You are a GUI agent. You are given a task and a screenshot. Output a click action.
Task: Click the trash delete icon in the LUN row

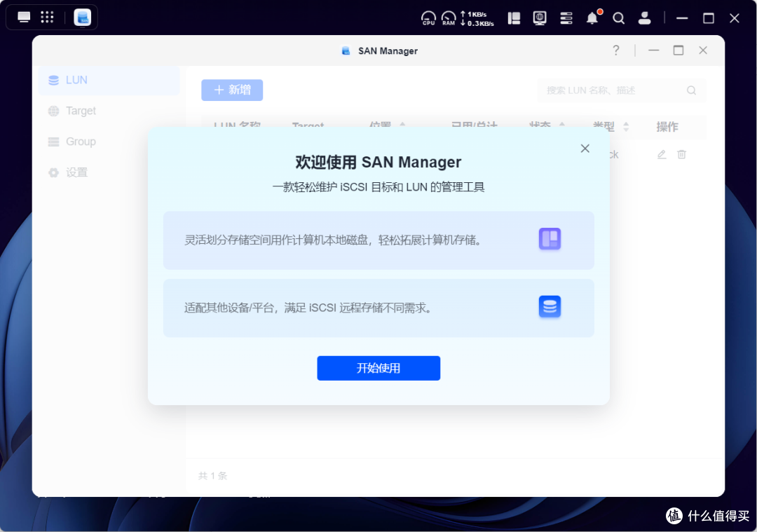pos(681,154)
